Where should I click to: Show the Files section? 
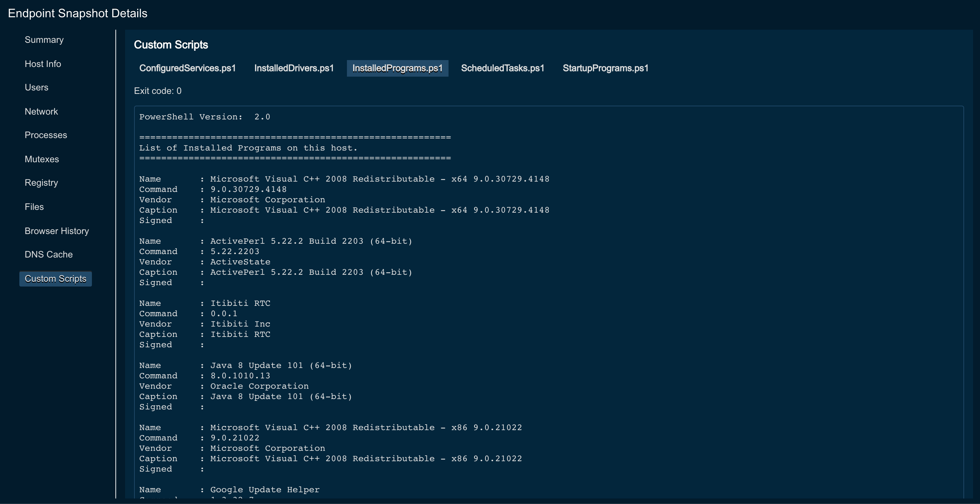point(34,207)
